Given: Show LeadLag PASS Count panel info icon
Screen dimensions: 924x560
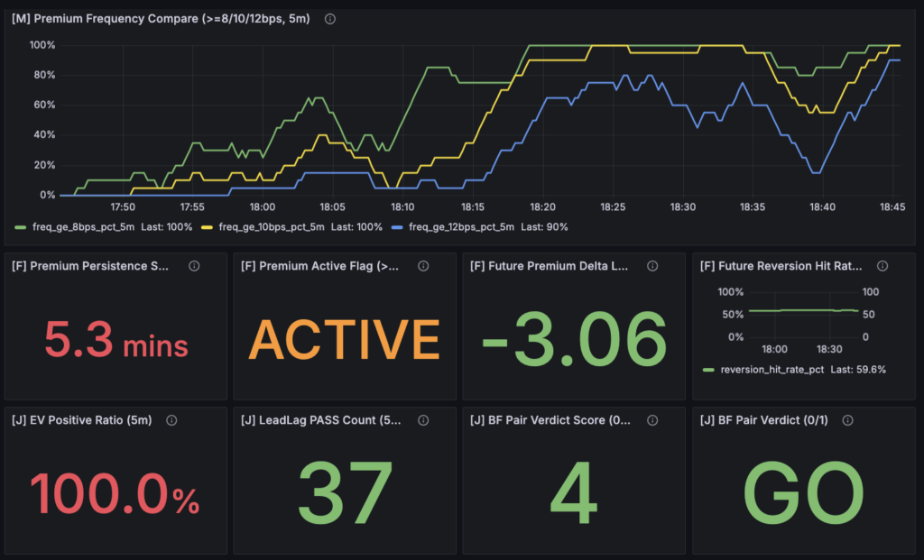Looking at the screenshot, I should [424, 420].
